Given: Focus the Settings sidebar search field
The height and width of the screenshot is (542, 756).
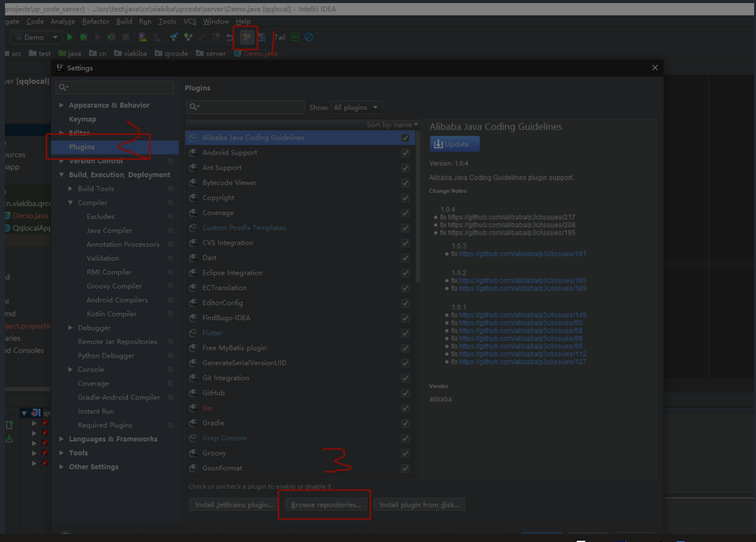Looking at the screenshot, I should point(115,88).
